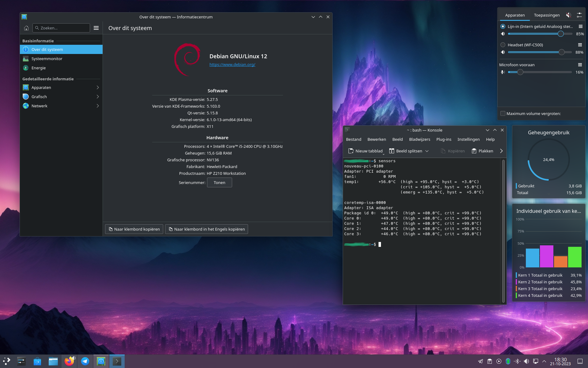Open Plug-ins menu in Konsole
588x368 pixels.
[444, 139]
